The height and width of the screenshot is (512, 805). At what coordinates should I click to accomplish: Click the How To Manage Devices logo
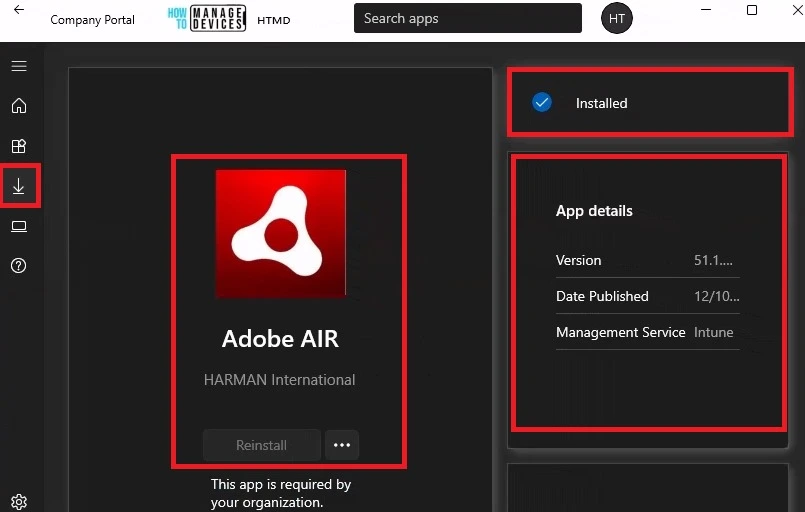pyautogui.click(x=206, y=18)
